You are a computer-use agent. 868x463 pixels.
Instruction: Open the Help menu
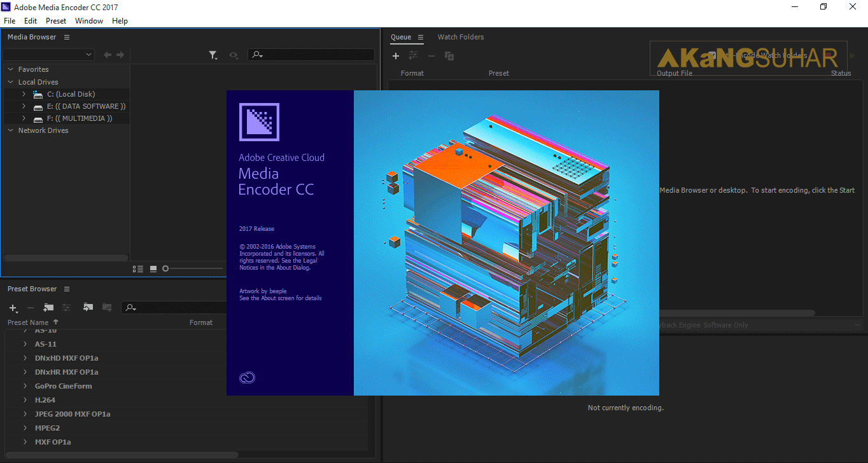pos(120,21)
